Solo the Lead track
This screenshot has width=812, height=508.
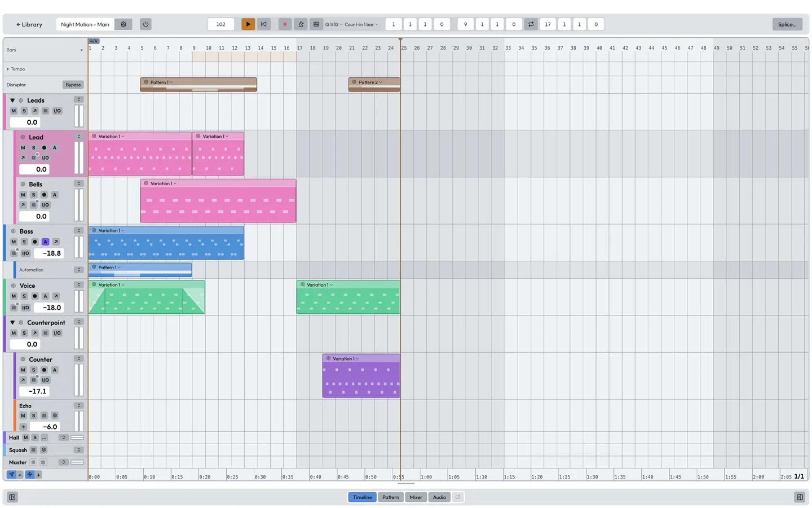(33, 148)
